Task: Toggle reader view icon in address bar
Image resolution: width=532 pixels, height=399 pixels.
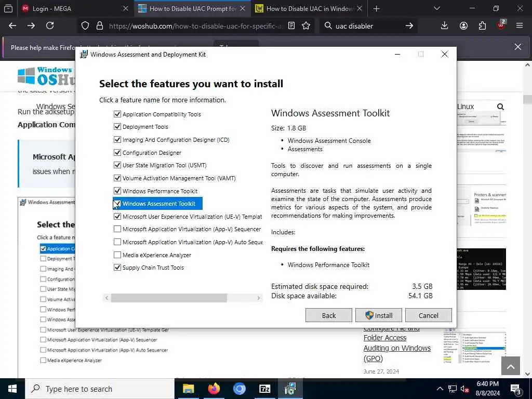Action: [x=291, y=26]
